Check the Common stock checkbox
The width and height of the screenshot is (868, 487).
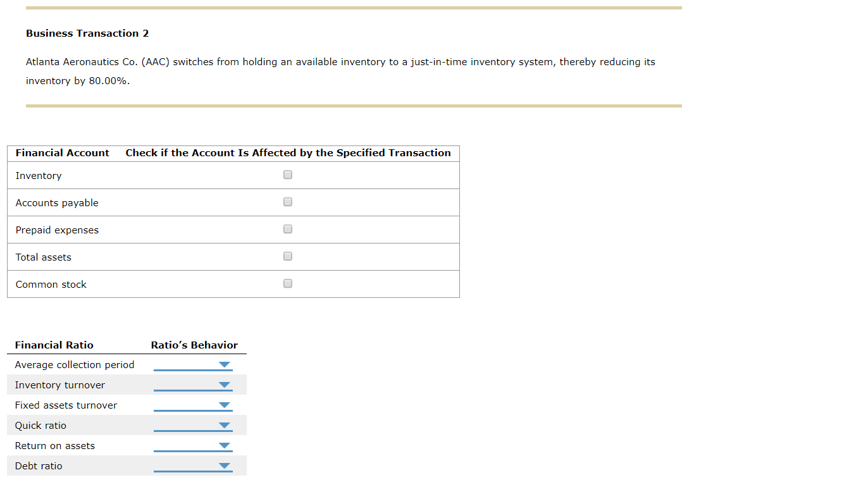tap(288, 283)
